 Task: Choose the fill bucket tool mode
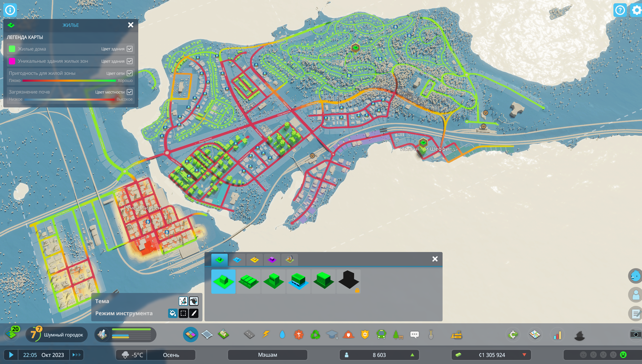click(173, 313)
